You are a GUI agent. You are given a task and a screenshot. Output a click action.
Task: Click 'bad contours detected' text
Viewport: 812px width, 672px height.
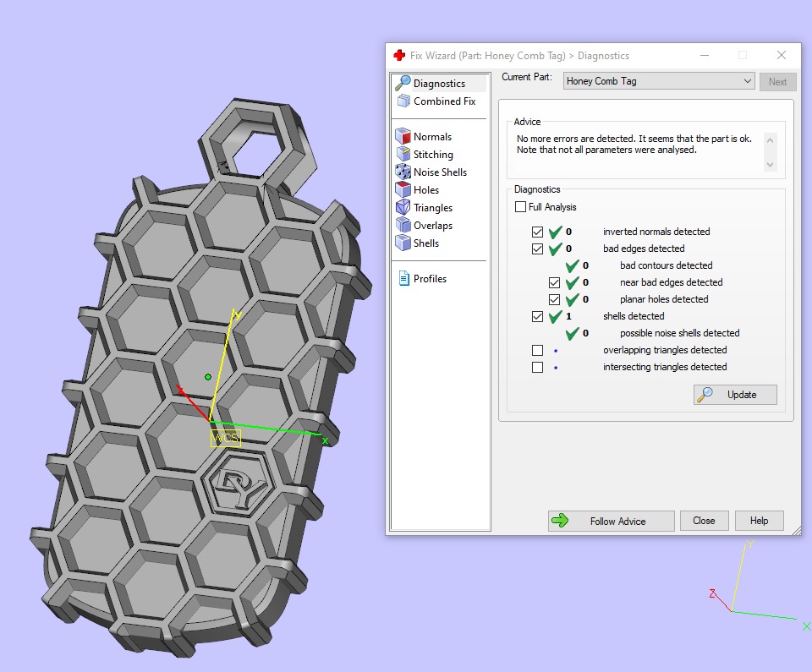[x=666, y=265]
